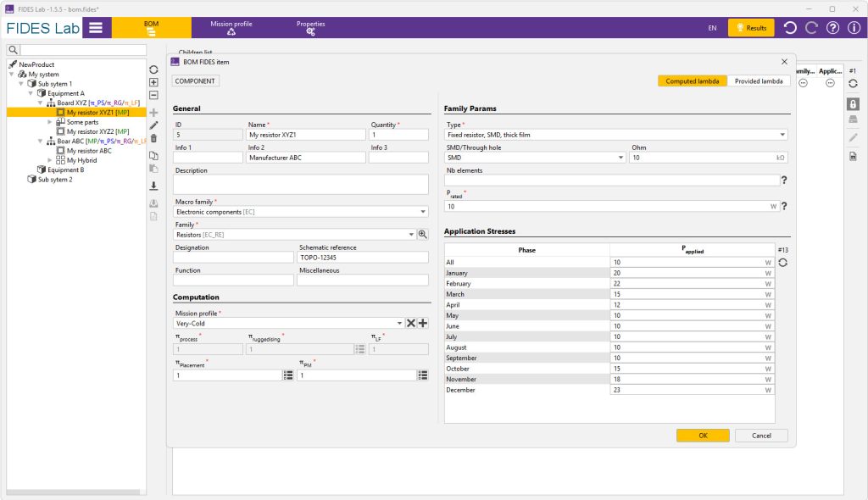
Task: Click the Schematic reference field
Action: pos(363,258)
